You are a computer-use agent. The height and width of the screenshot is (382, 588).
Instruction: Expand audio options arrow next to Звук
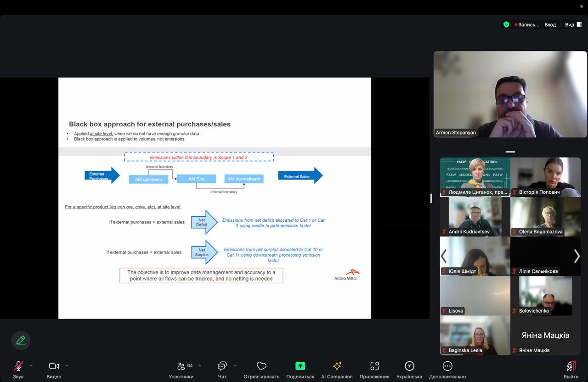(x=31, y=366)
